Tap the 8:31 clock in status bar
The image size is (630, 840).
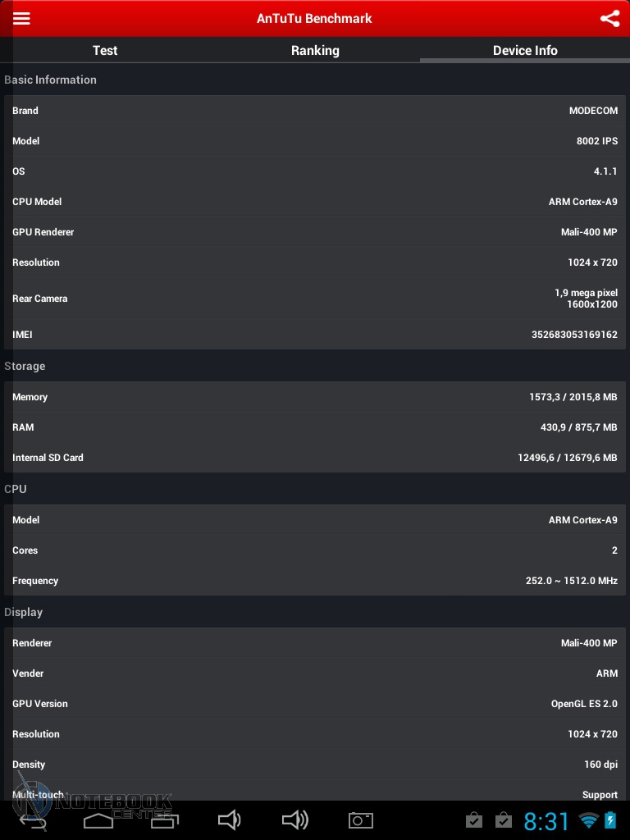[x=546, y=820]
